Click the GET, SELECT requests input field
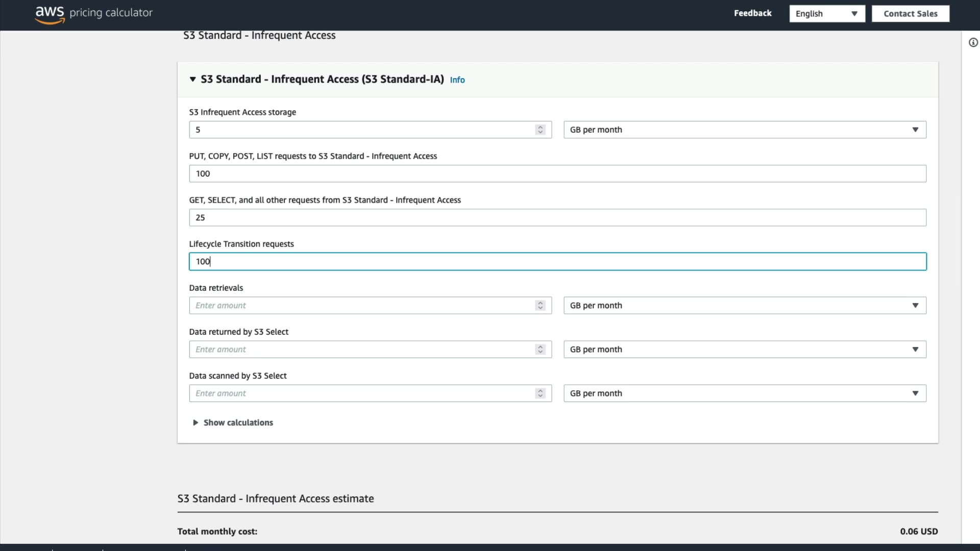The image size is (980, 551). (x=557, y=217)
